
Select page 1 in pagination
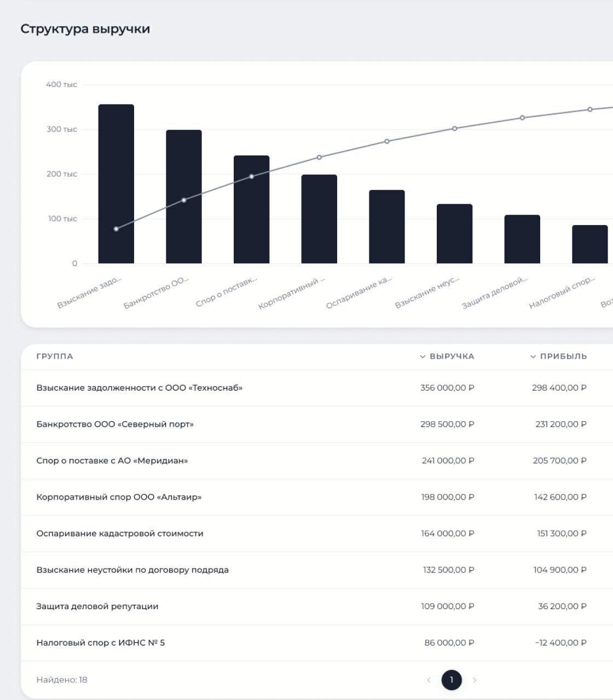click(x=452, y=680)
